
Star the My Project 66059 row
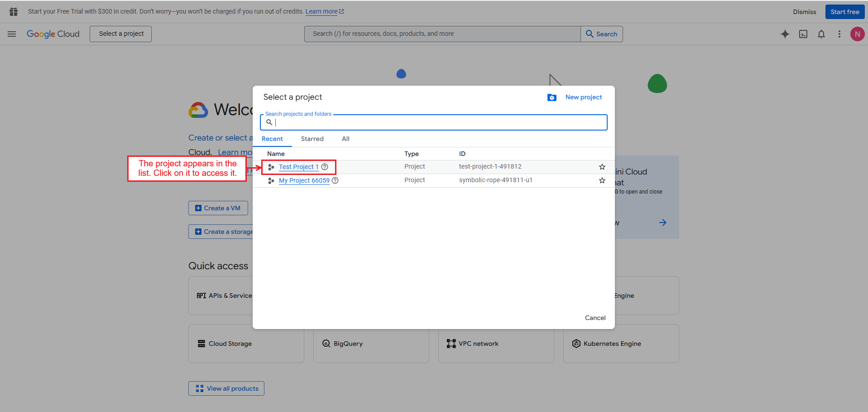[602, 180]
